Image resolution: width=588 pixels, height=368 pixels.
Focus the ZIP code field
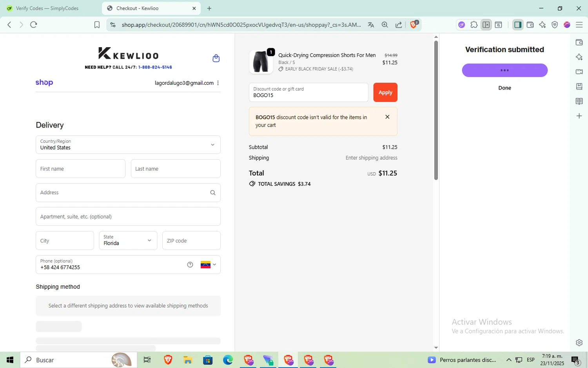coord(191,240)
